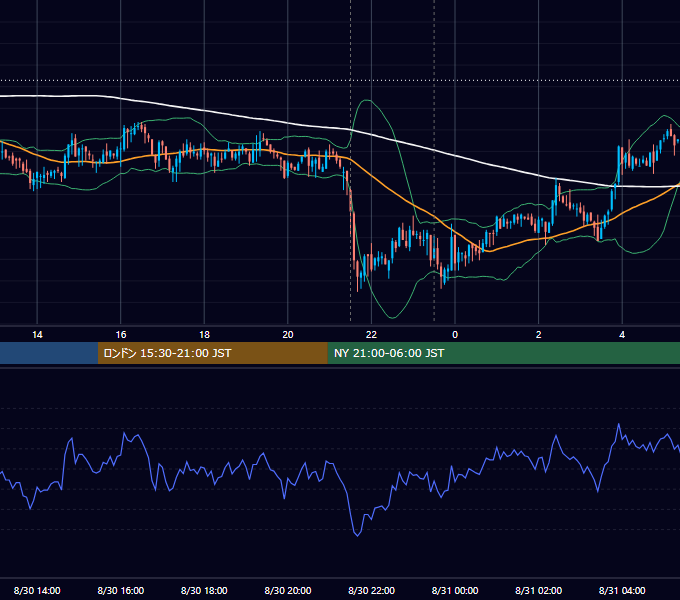This screenshot has width=680, height=600.
Task: Click hour label 2 on upper axis
Action: coord(539,335)
